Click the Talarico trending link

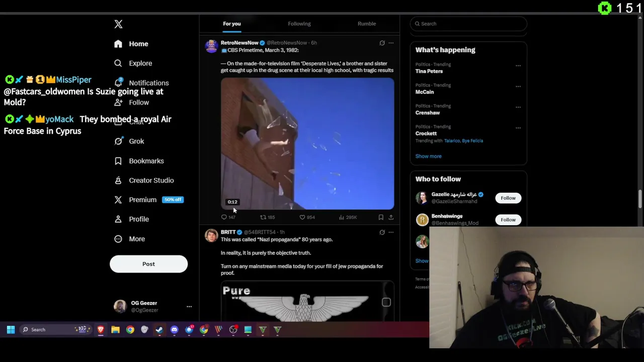452,141
